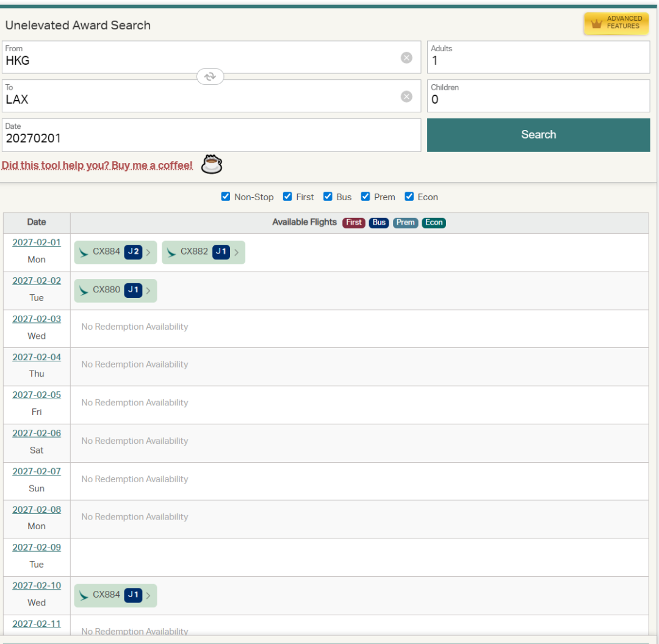The height and width of the screenshot is (644, 659).
Task: Click the crown Advanced Features button
Action: tap(616, 23)
